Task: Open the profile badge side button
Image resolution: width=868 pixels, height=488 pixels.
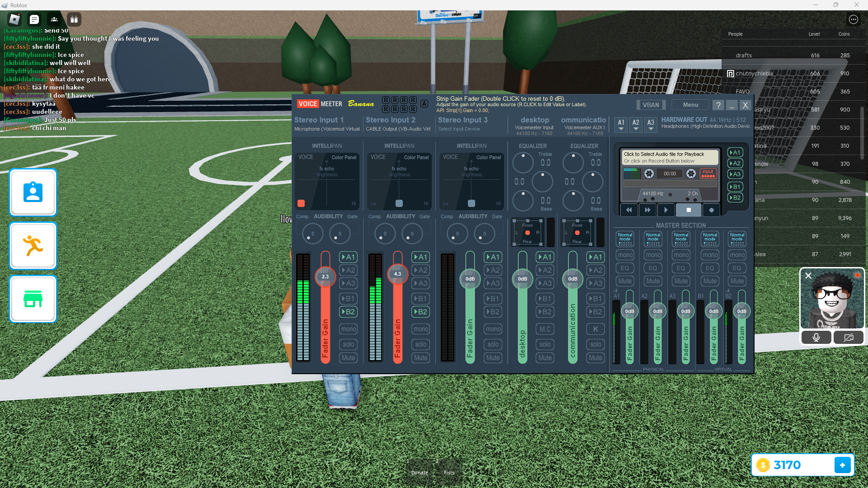Action: 33,192
